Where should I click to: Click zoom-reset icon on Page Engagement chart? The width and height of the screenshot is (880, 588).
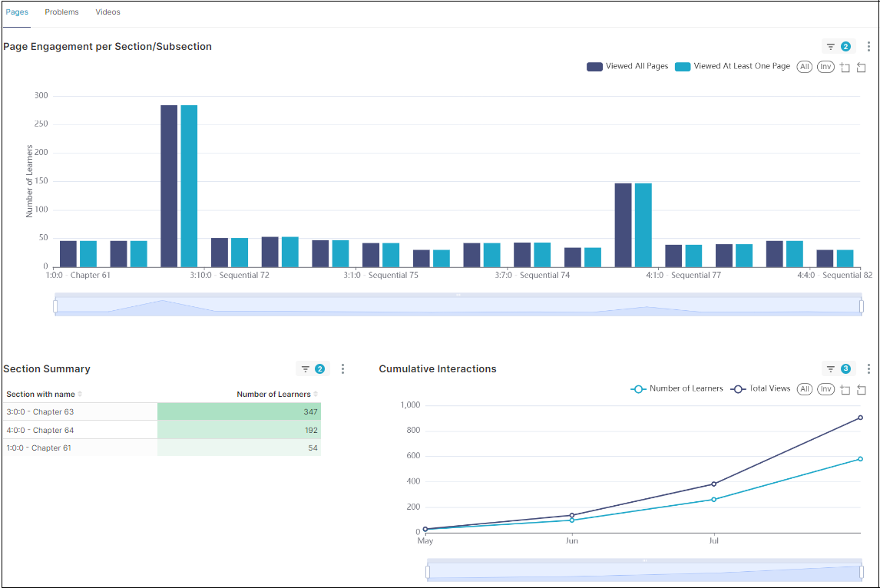pos(861,68)
